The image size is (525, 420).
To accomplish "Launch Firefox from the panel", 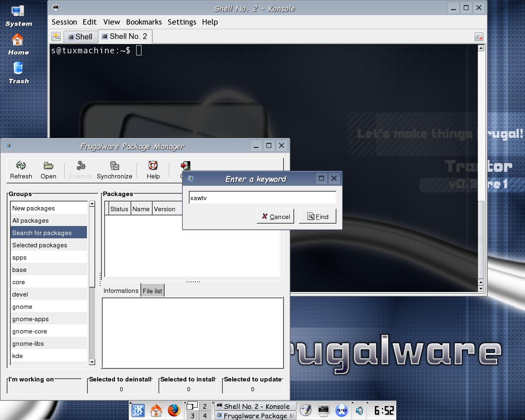I will pos(174,410).
